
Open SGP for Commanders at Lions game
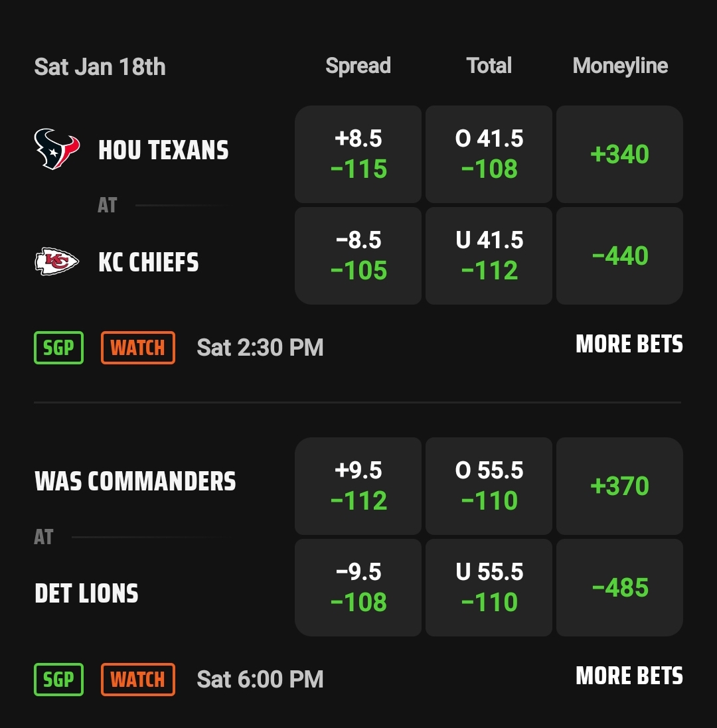pyautogui.click(x=58, y=680)
